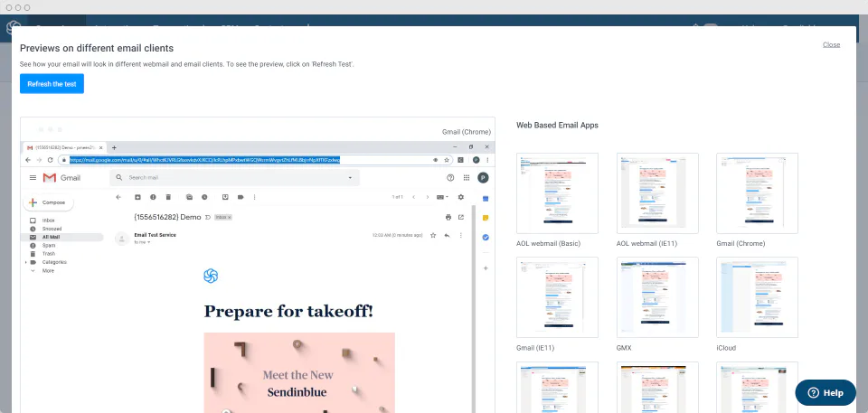Open the Google apps grid icon

(467, 178)
